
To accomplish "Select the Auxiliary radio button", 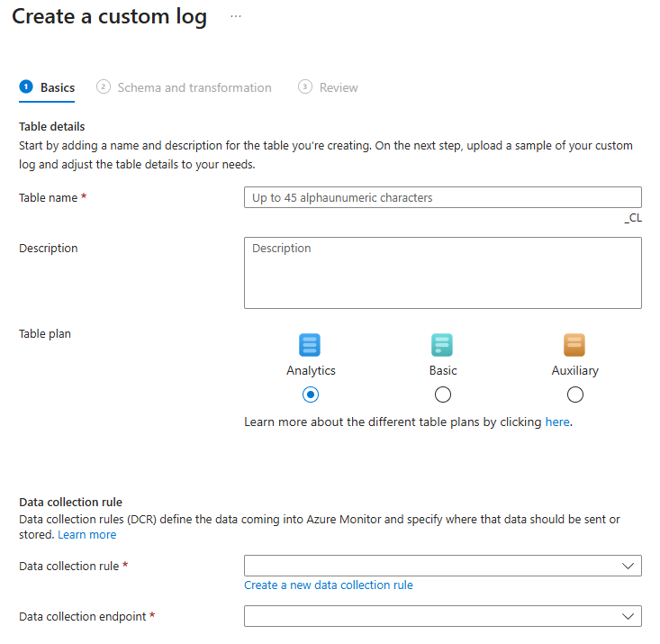I will [x=575, y=395].
